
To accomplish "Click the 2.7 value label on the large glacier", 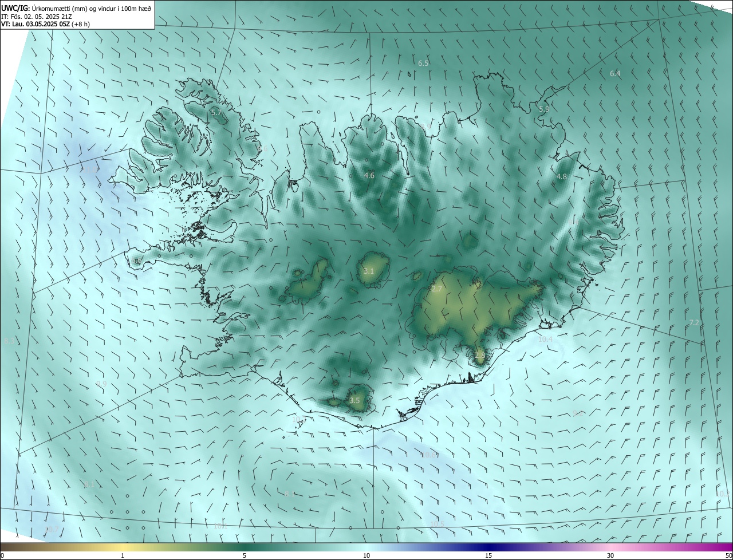I will tap(436, 289).
